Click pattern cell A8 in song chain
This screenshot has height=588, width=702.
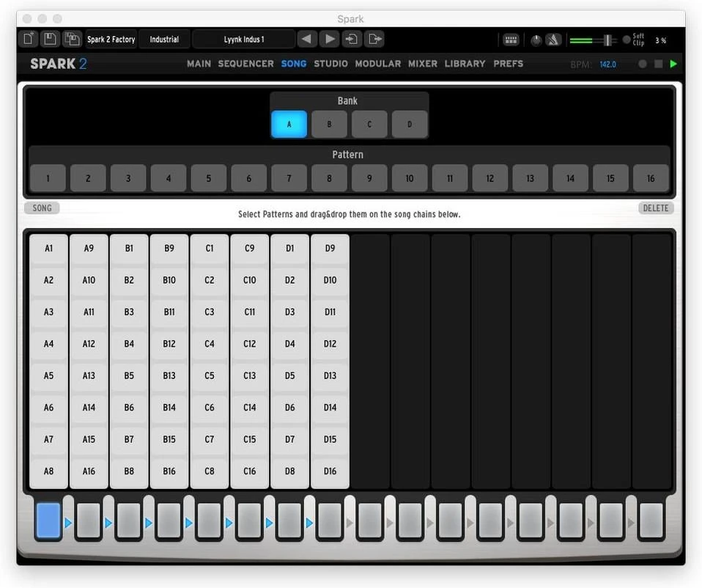49,471
